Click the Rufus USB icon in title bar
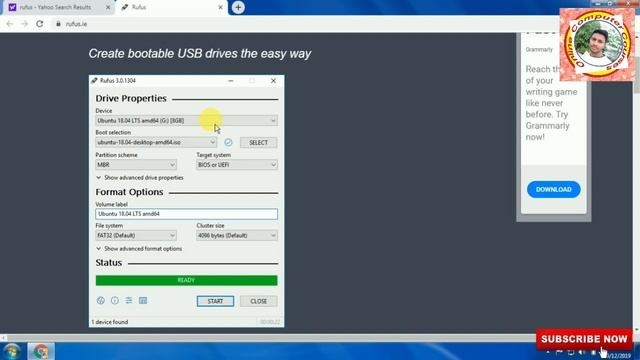This screenshot has height=360, width=640. (x=95, y=80)
